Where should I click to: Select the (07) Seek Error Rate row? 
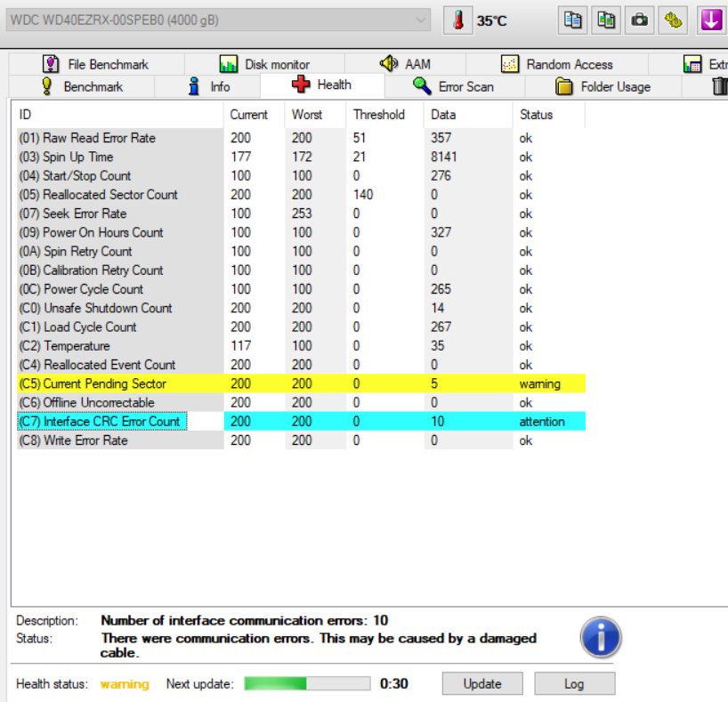(301, 214)
